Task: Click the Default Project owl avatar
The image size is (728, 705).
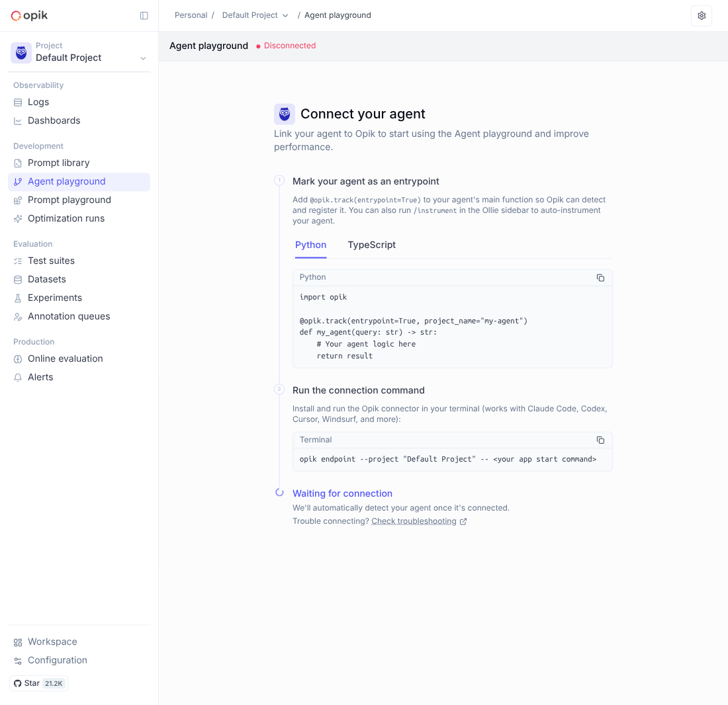Action: pos(21,52)
